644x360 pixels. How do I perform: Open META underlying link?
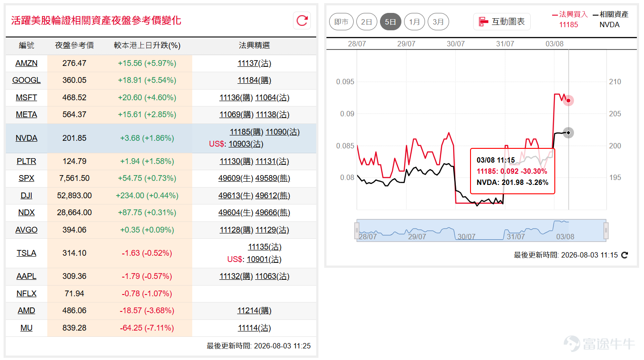(26, 115)
